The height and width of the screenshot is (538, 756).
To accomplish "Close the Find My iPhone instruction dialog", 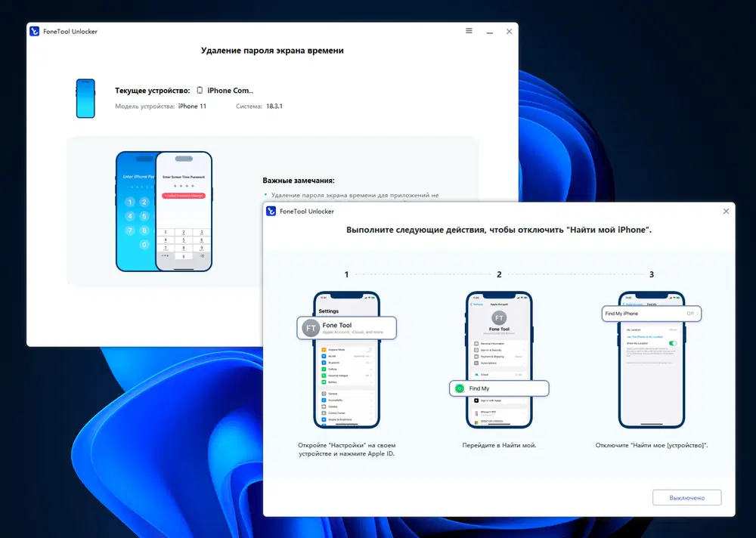I will [726, 211].
